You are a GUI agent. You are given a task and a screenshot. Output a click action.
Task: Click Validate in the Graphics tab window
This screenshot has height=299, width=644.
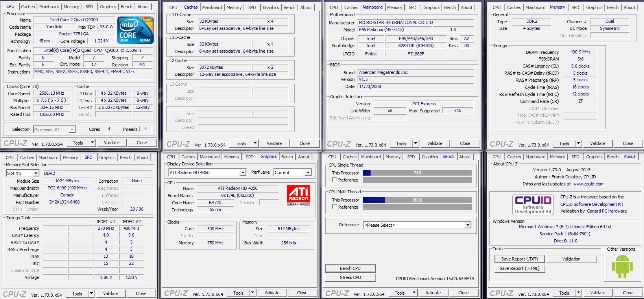272,293
